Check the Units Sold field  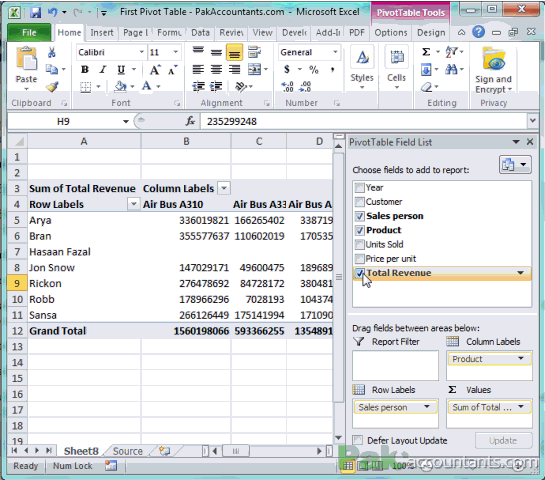click(359, 245)
